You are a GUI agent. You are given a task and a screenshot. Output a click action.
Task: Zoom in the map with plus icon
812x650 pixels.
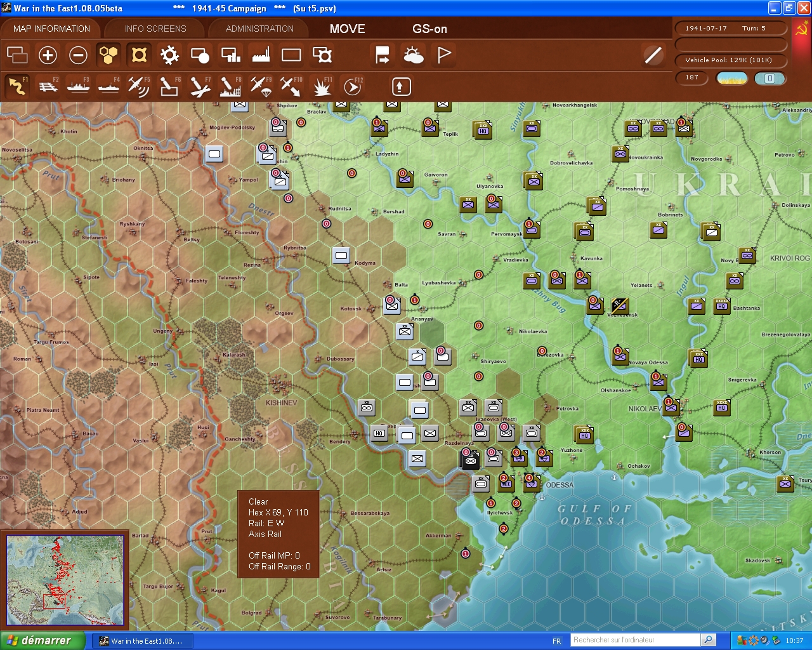tap(48, 55)
